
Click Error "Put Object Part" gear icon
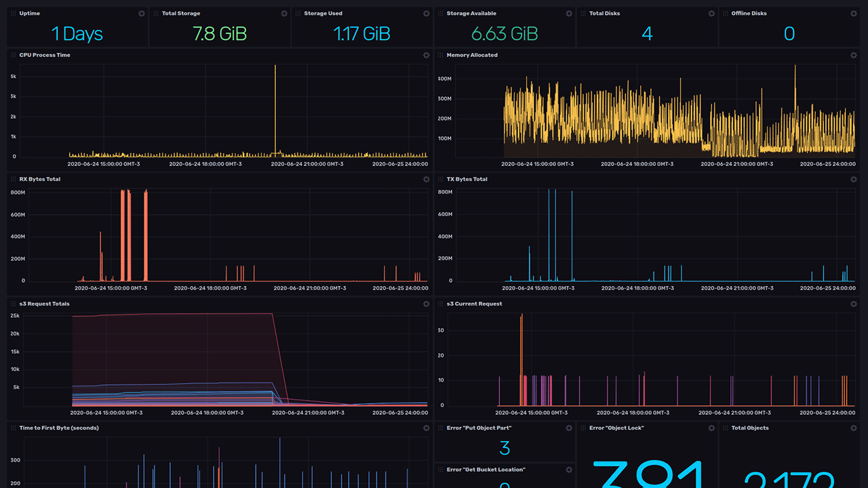point(569,428)
